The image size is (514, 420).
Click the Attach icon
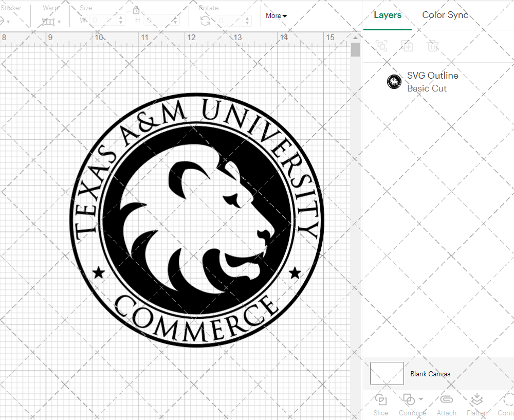446,399
